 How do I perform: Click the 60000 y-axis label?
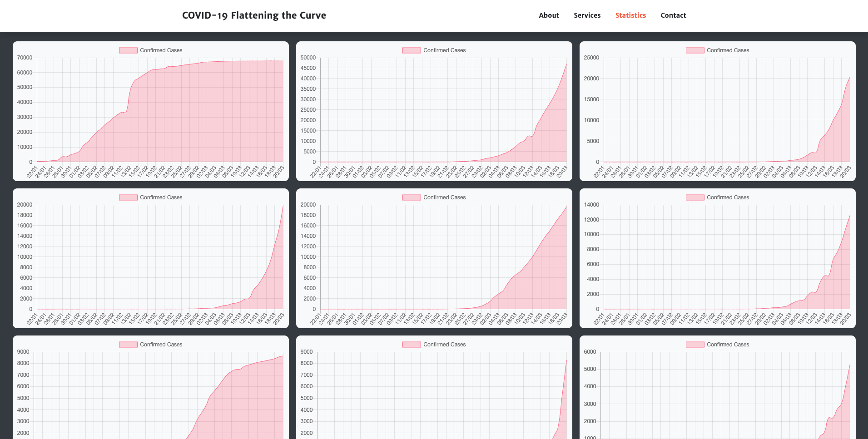[25, 73]
